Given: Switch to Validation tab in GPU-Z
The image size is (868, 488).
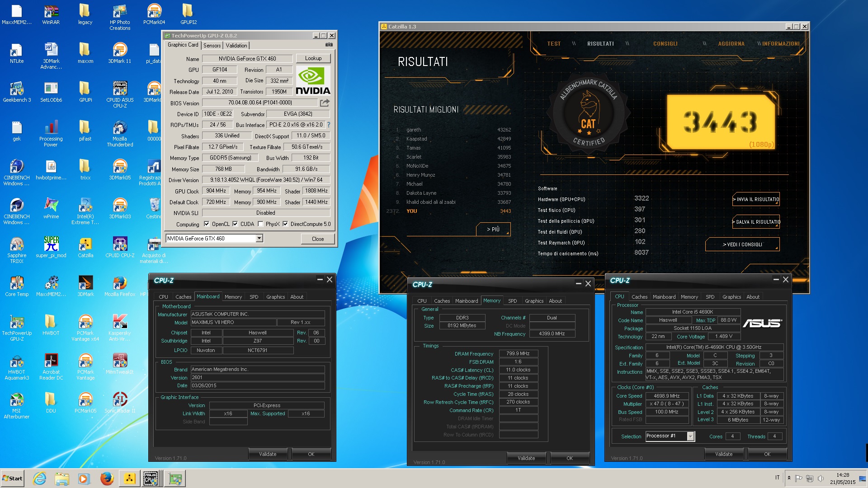Looking at the screenshot, I should click(236, 45).
